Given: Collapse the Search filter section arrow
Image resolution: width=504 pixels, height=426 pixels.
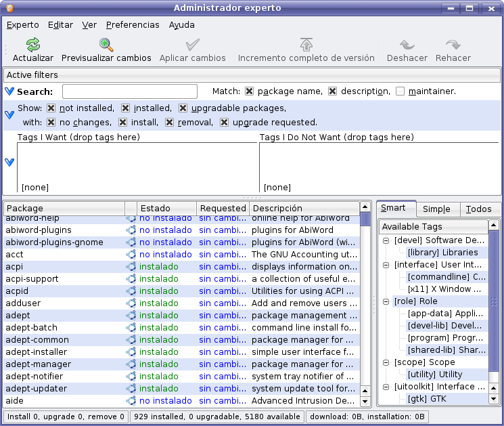Looking at the screenshot, I should tap(9, 91).
